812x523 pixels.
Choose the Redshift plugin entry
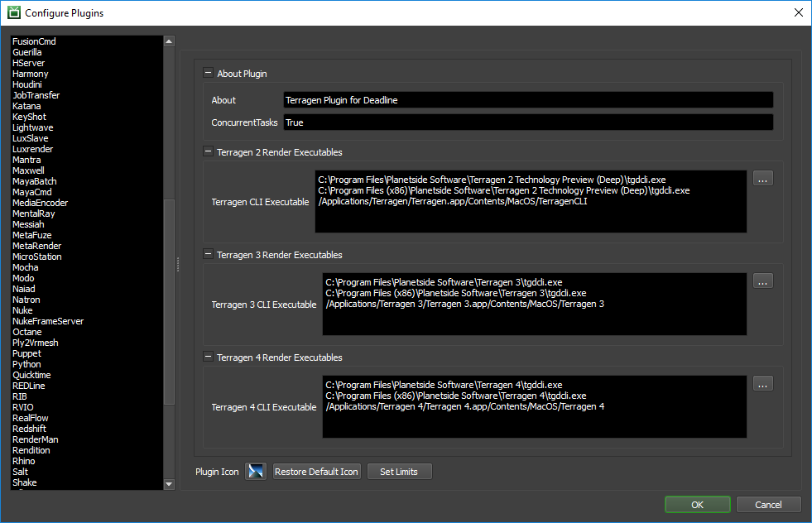(x=29, y=429)
